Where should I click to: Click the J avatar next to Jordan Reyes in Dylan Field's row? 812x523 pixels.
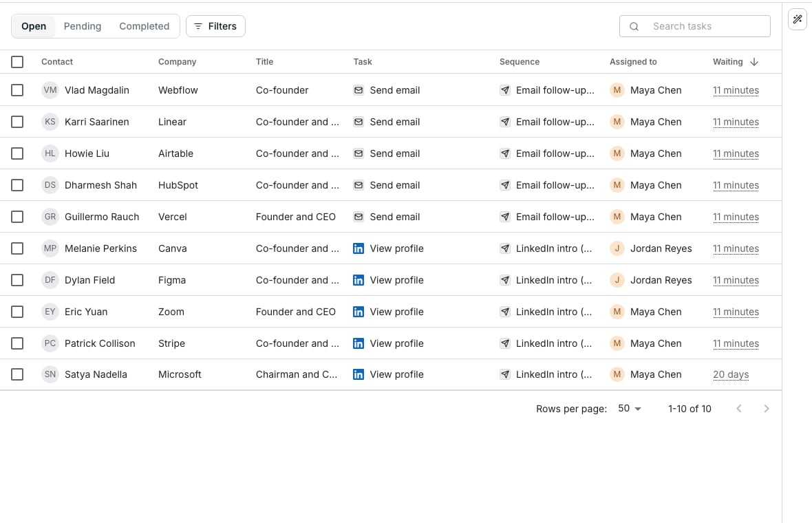click(617, 280)
